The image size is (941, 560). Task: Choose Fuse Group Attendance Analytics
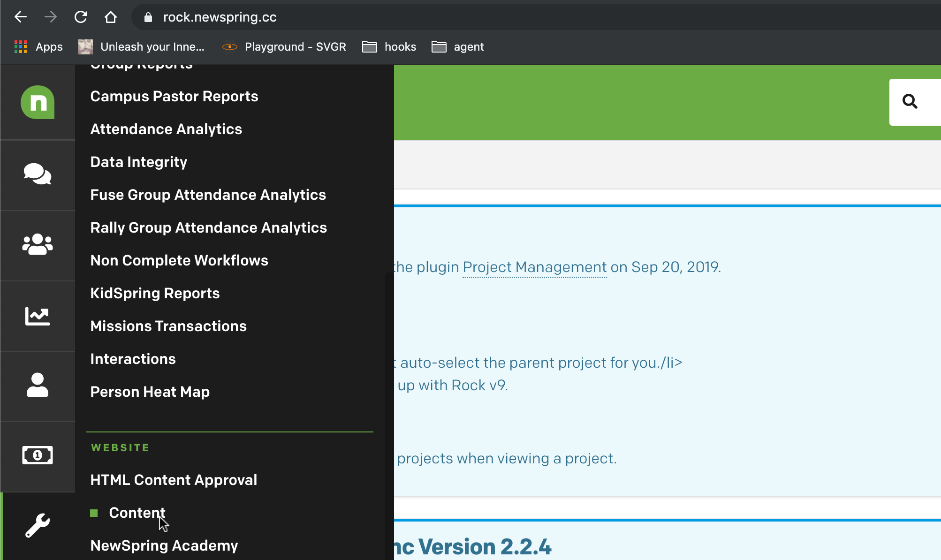(x=208, y=195)
